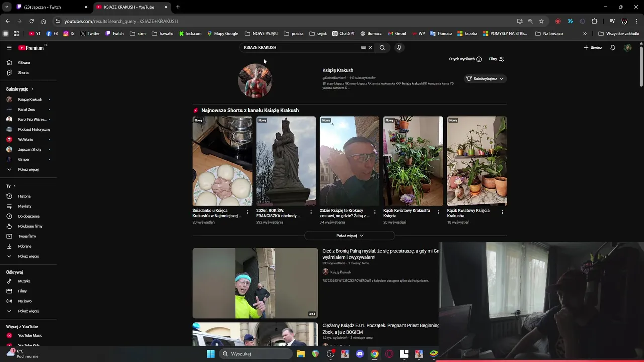Click the Utwórz create button
The height and width of the screenshot is (362, 644).
coord(593,48)
